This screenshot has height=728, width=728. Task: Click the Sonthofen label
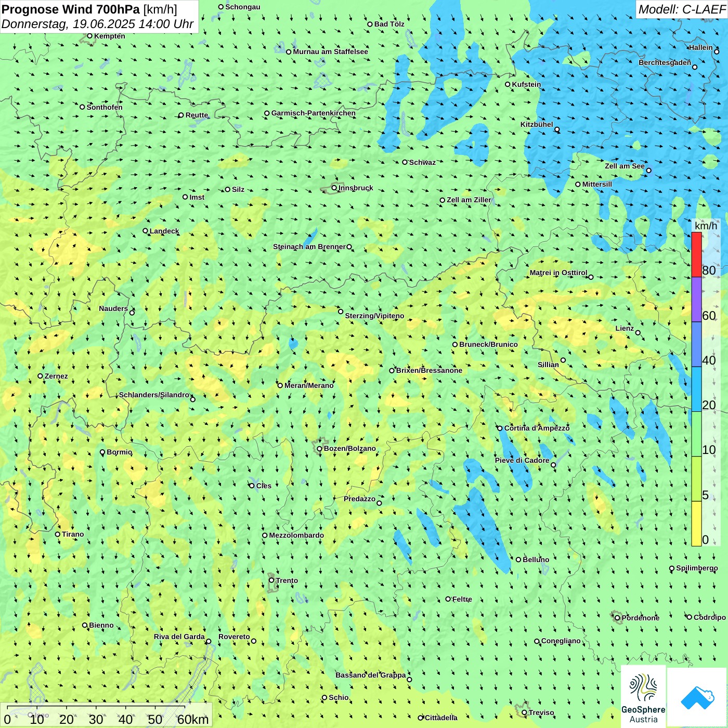[x=105, y=107]
